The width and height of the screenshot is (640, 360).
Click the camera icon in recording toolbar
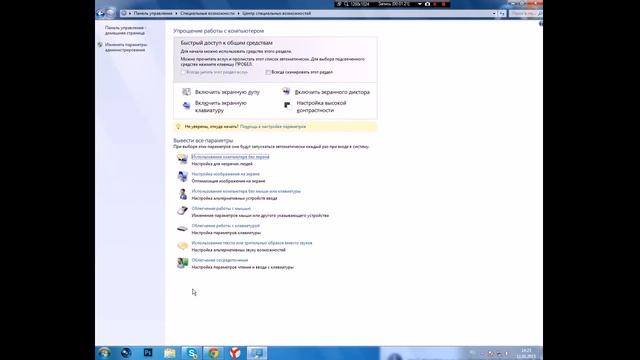coord(427,4)
